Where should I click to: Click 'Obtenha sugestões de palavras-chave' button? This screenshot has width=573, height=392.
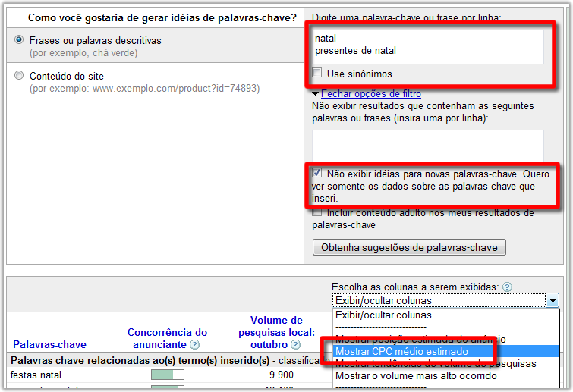pos(409,248)
